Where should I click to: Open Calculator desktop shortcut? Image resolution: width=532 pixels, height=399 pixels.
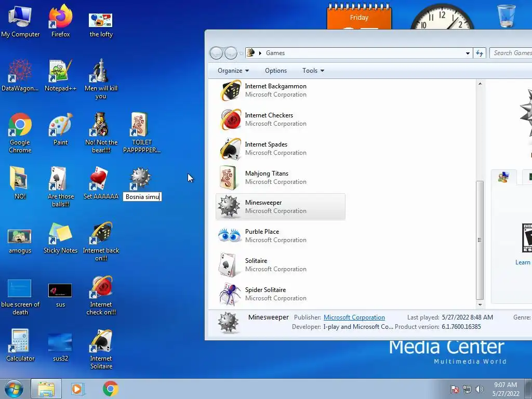[x=20, y=345]
